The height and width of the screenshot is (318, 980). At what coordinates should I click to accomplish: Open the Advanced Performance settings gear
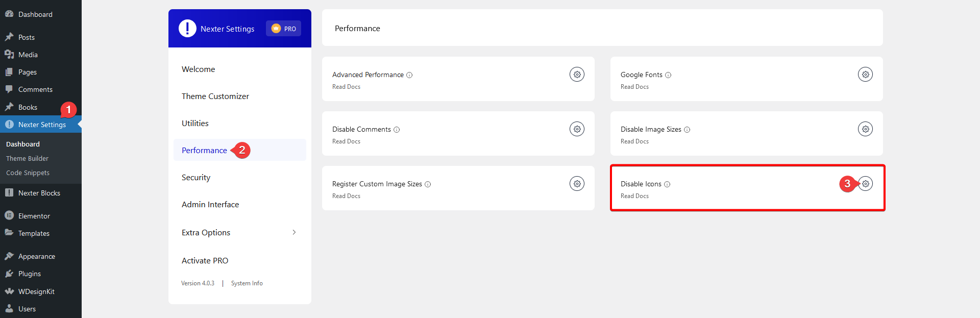pos(577,74)
